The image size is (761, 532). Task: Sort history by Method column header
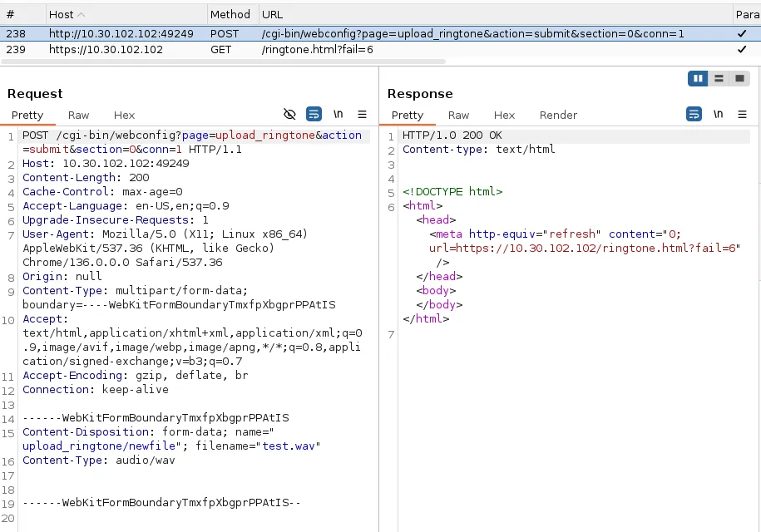[230, 14]
